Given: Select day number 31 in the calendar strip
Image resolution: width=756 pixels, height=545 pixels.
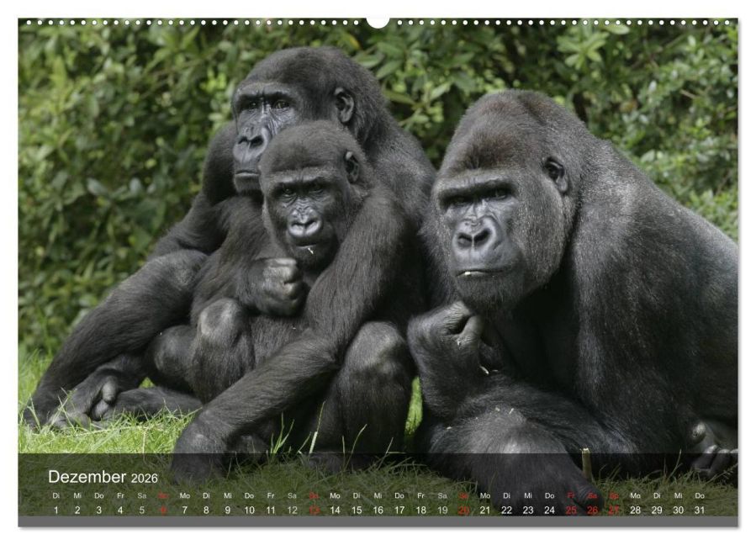Looking at the screenshot, I should (700, 510).
